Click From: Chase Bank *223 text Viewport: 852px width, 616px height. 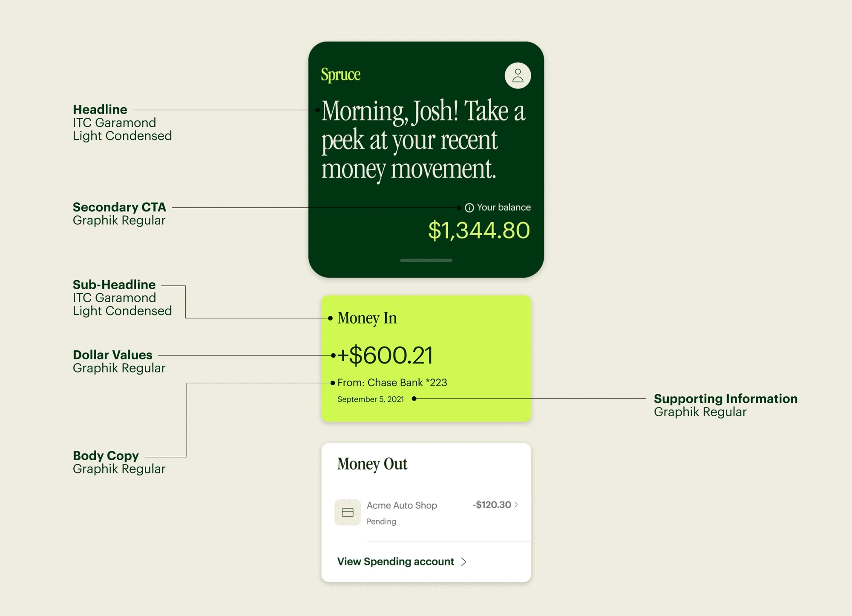point(392,383)
